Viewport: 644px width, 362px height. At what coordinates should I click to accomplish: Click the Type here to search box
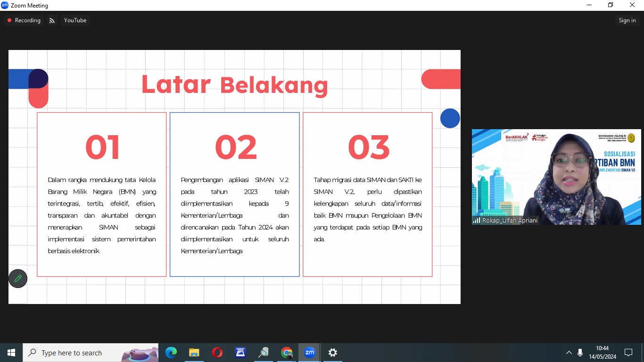pyautogui.click(x=72, y=353)
